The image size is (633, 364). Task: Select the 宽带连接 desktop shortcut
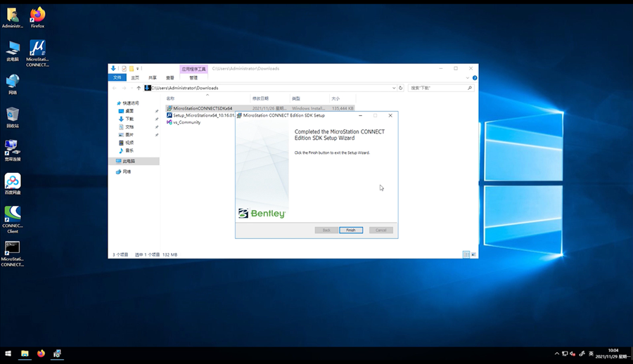pos(13,150)
